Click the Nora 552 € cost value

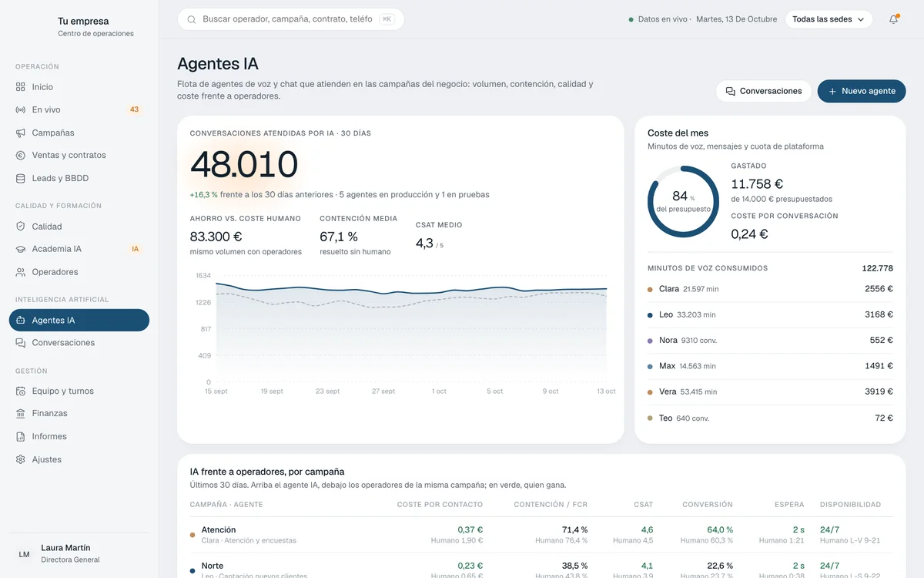coord(881,341)
